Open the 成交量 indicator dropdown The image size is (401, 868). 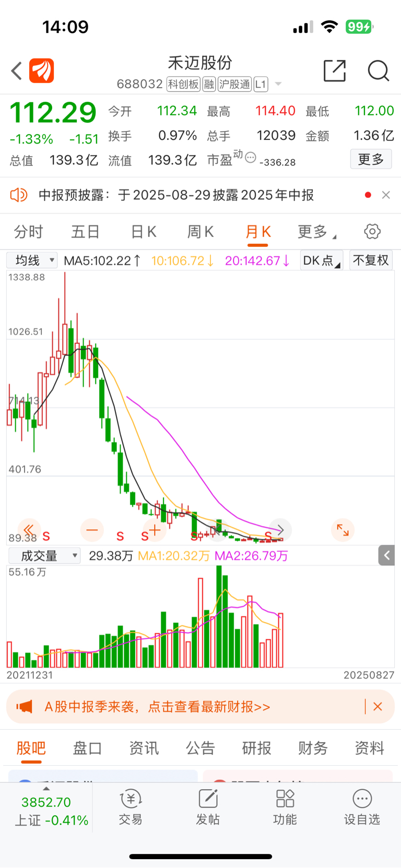click(44, 555)
